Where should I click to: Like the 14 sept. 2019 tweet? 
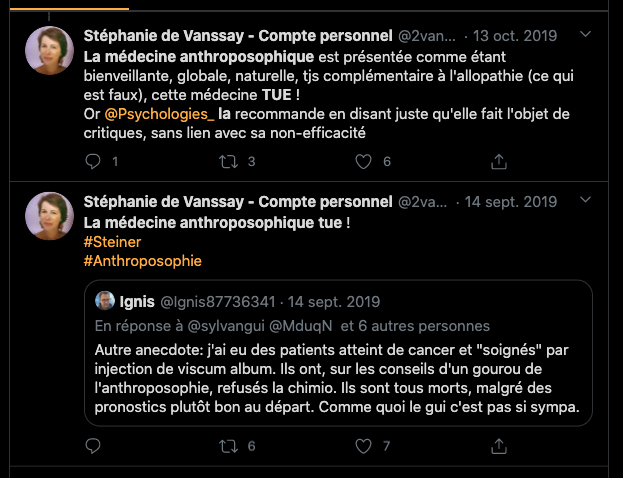[363, 446]
